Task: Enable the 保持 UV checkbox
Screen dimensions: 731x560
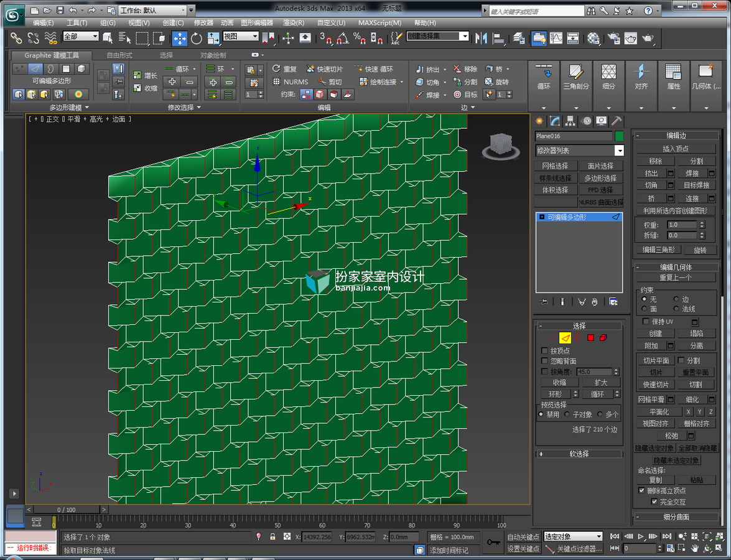Action: (x=646, y=321)
